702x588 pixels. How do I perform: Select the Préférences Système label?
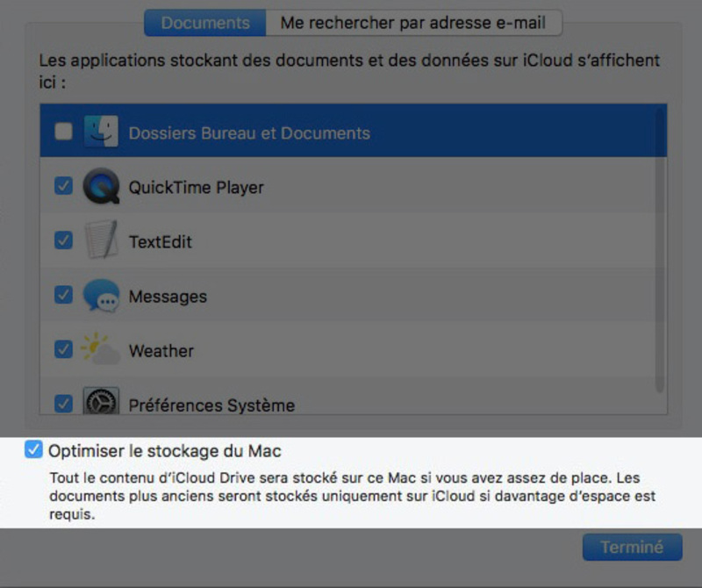(x=211, y=405)
